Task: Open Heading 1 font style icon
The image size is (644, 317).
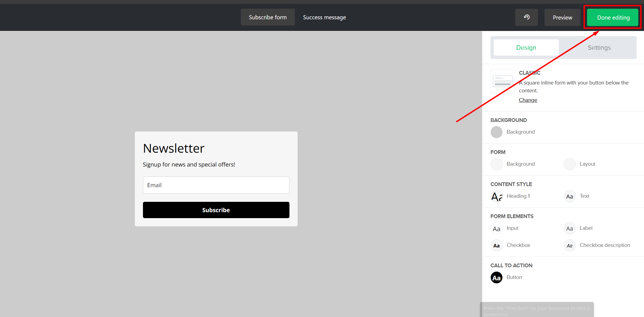Action: coord(496,196)
